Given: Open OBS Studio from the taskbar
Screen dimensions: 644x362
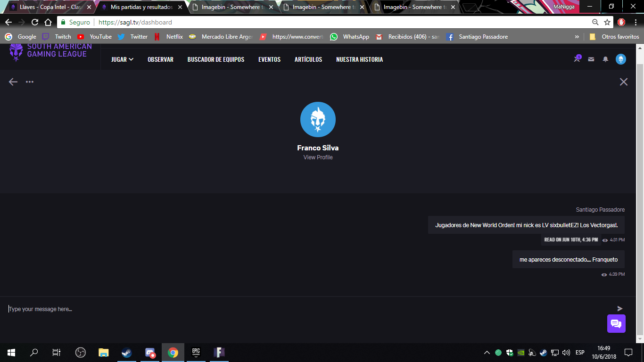Looking at the screenshot, I should tap(81, 352).
